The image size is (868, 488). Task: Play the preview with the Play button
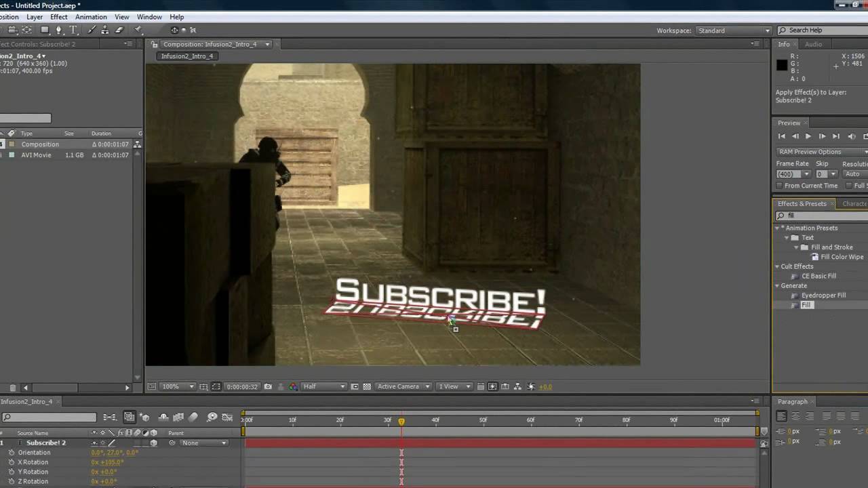tap(808, 136)
